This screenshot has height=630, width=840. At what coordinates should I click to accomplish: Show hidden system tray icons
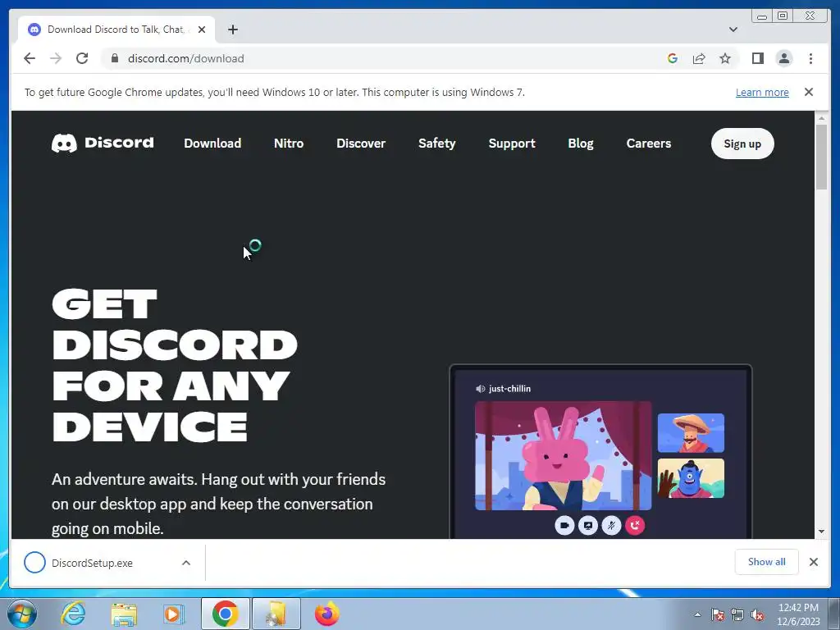pos(697,615)
